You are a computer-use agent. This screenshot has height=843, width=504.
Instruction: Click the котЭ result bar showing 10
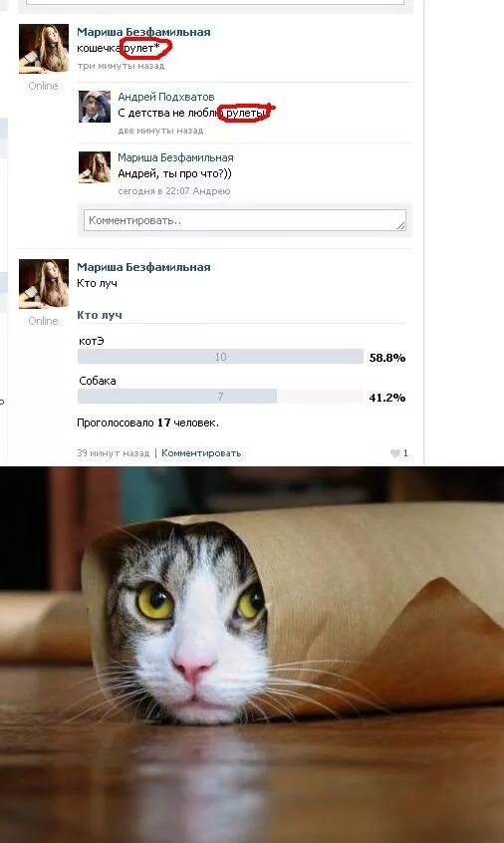pyautogui.click(x=220, y=357)
